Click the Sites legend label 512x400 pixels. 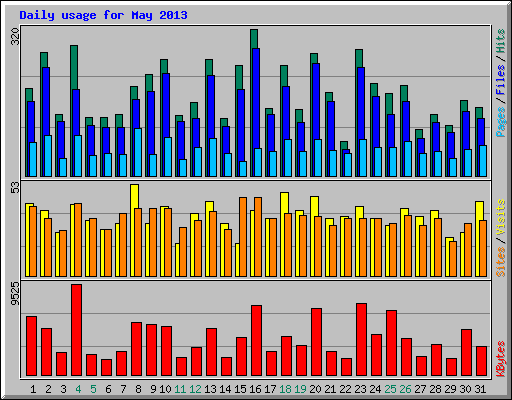(x=501, y=262)
